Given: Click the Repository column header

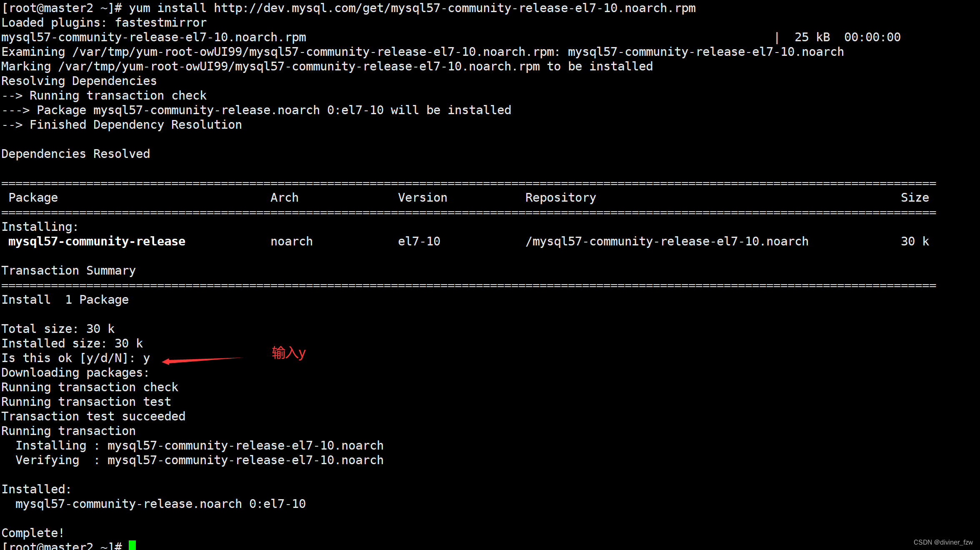Looking at the screenshot, I should point(560,197).
